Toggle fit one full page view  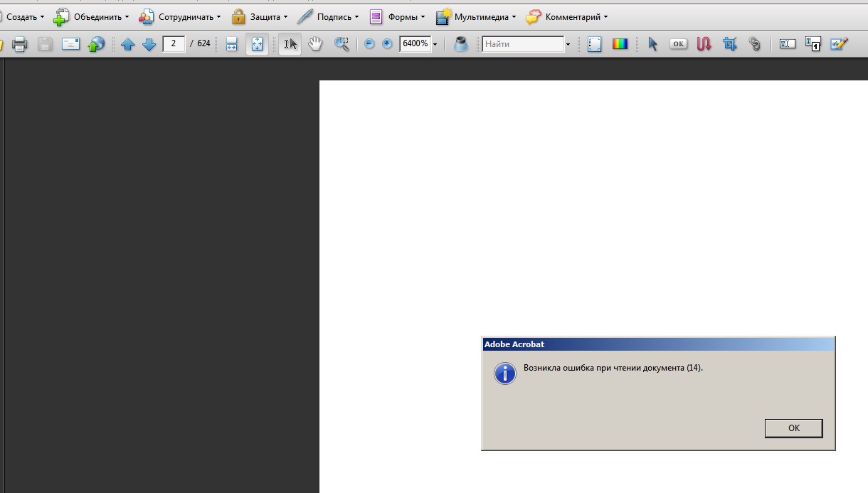[x=257, y=44]
